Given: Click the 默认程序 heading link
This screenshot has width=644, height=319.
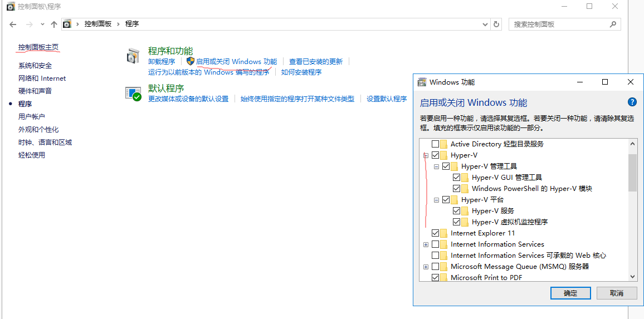Looking at the screenshot, I should [x=166, y=89].
